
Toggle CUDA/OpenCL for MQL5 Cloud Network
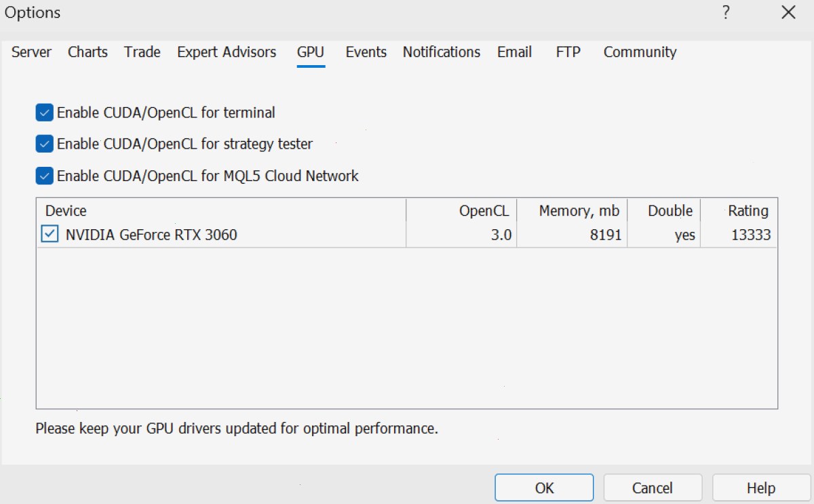(45, 176)
